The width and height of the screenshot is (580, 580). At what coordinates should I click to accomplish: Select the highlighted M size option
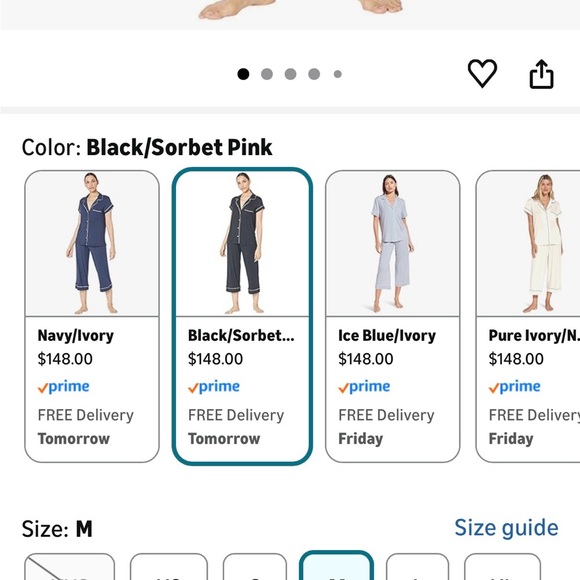pyautogui.click(x=336, y=566)
